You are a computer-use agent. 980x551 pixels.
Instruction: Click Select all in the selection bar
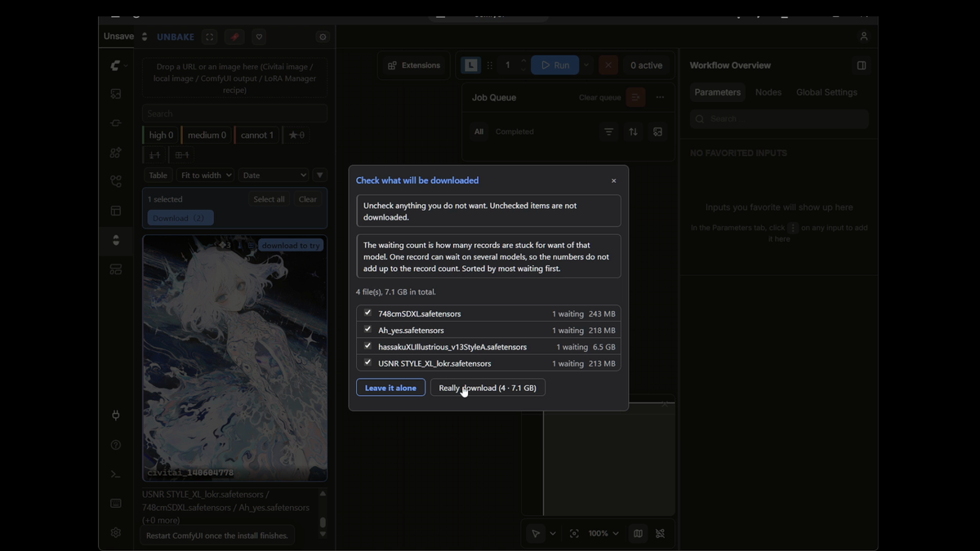pos(269,199)
